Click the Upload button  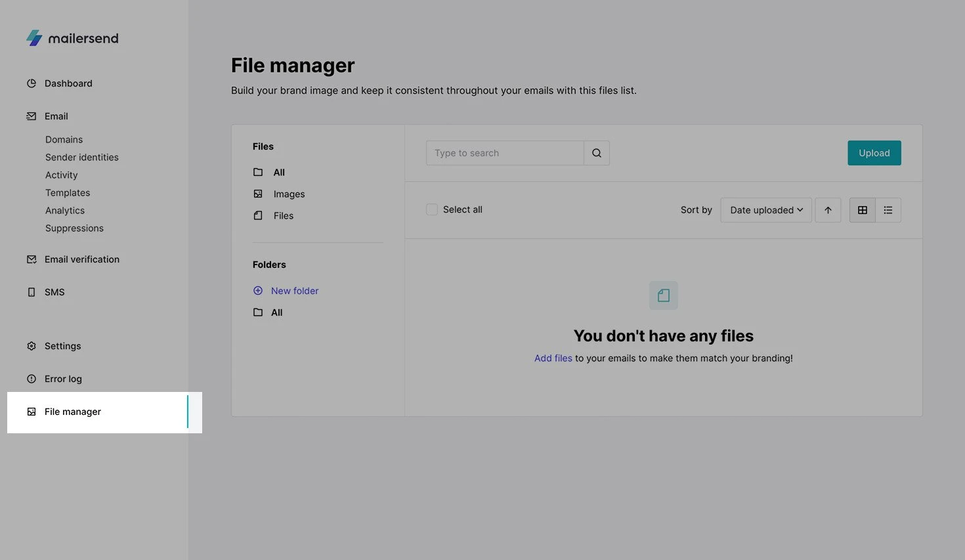point(874,153)
